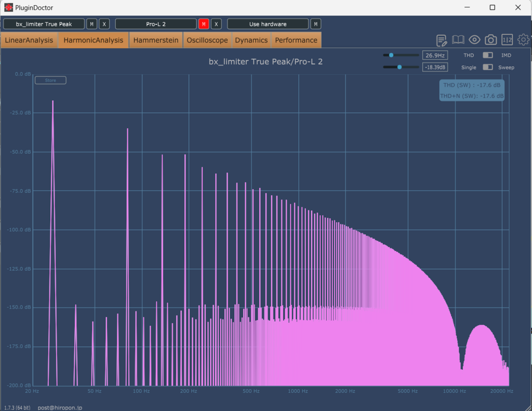Click the THD+N (SW) readout
This screenshot has width=532, height=411.
coord(472,96)
